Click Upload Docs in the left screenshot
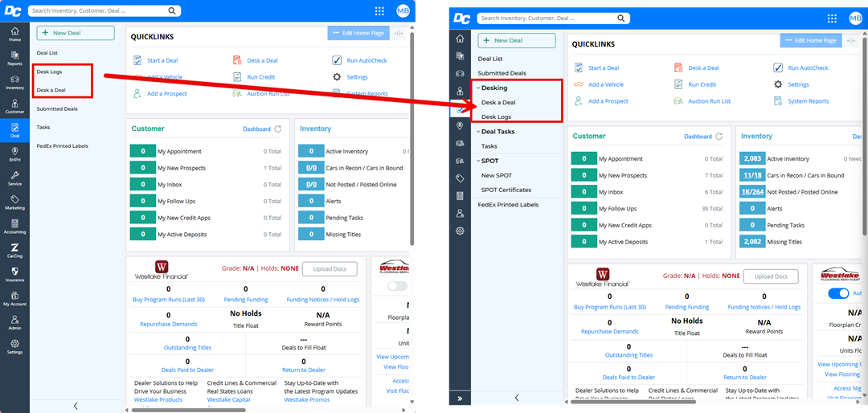 pos(330,269)
